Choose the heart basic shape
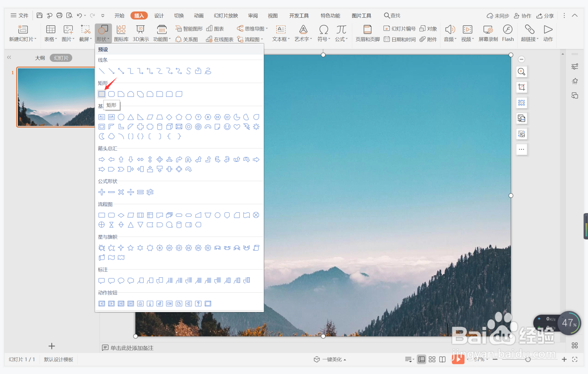Screen dimensions: 588x374 pyautogui.click(x=237, y=127)
